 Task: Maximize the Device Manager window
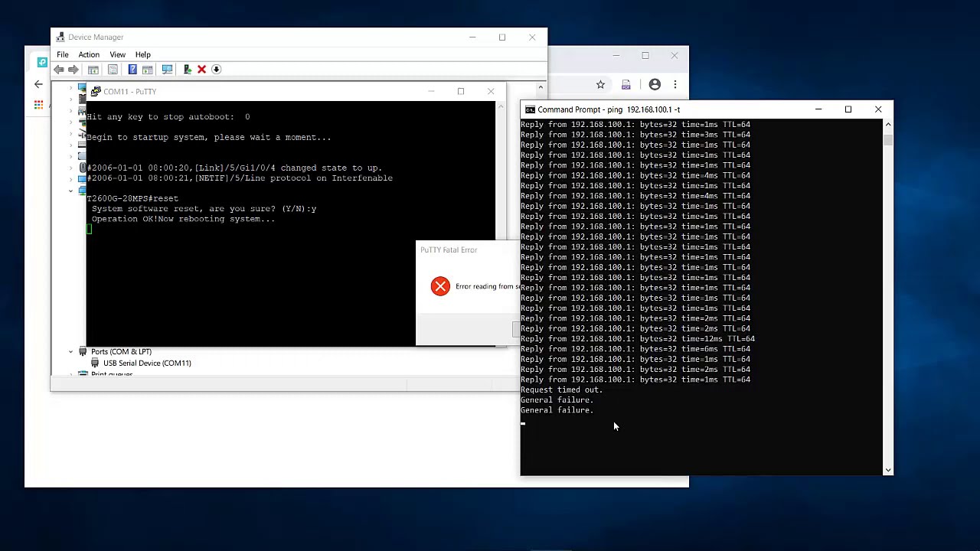pyautogui.click(x=502, y=37)
